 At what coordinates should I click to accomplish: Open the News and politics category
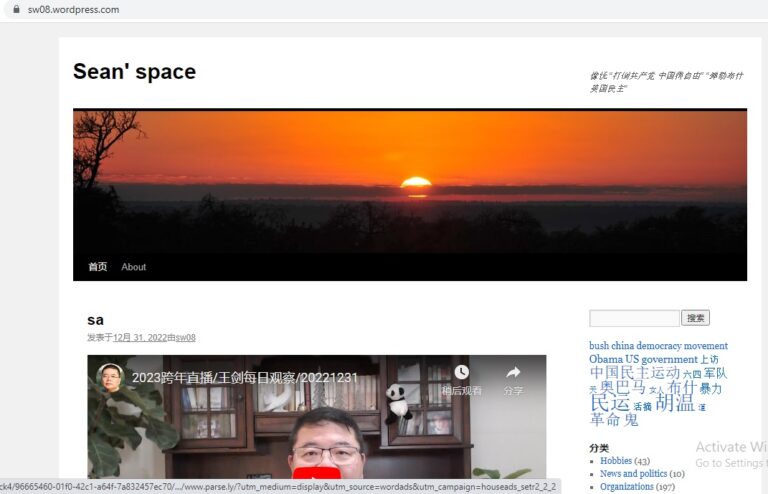[633, 474]
